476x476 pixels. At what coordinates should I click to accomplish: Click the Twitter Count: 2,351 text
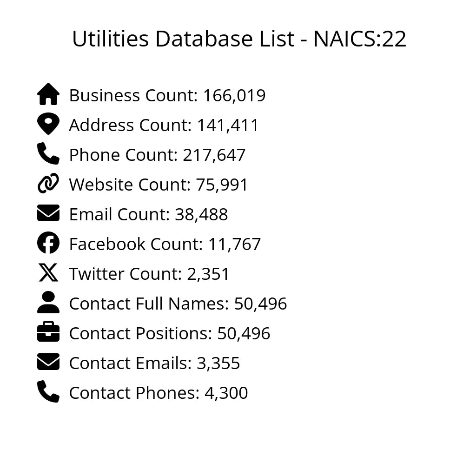(149, 274)
